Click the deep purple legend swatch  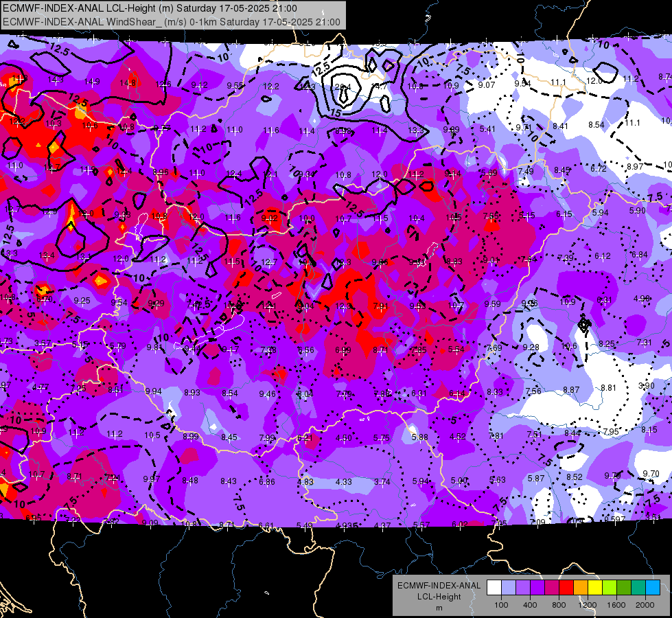click(x=537, y=588)
